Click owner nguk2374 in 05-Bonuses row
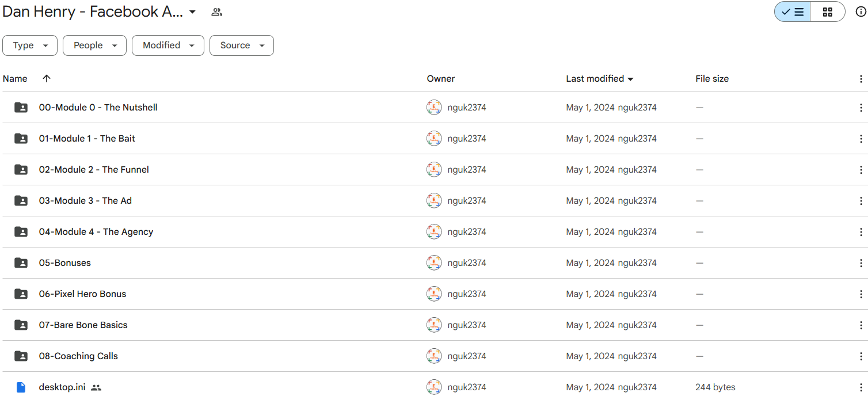Image resolution: width=868 pixels, height=396 pixels. pos(467,263)
